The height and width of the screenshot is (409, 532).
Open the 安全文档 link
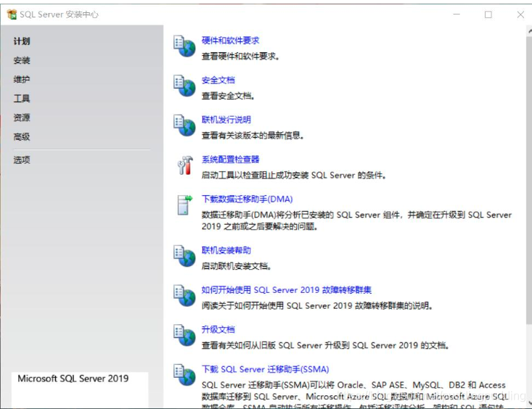pos(218,80)
